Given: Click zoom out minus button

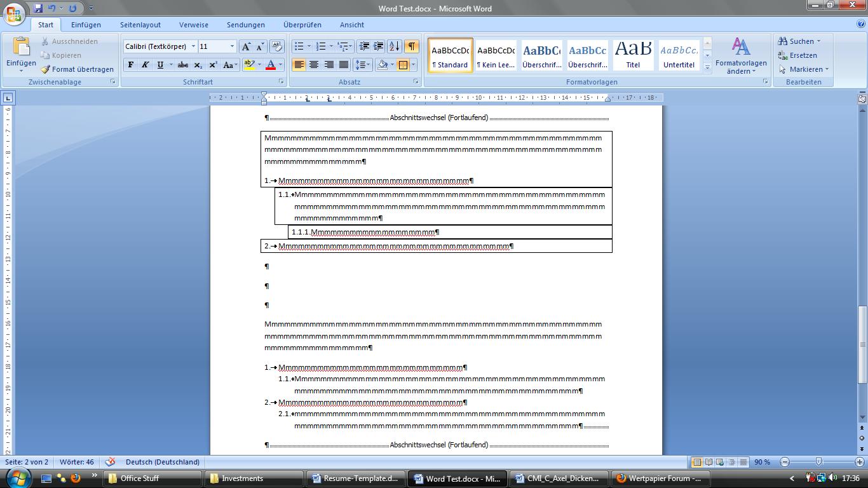Looking at the screenshot, I should [785, 462].
